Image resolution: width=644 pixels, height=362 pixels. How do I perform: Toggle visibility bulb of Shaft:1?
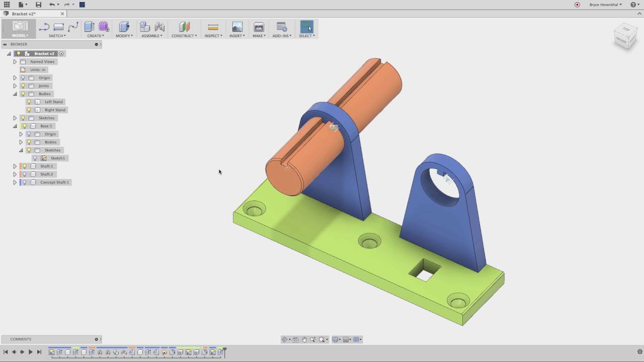tap(25, 166)
